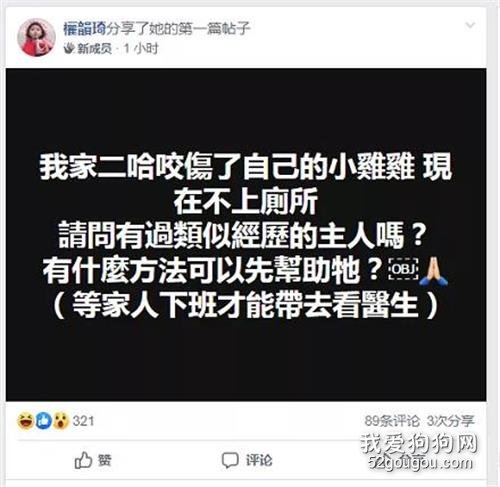The image size is (500, 487).
Task: Expand the post options chevron
Action: pyautogui.click(x=470, y=25)
